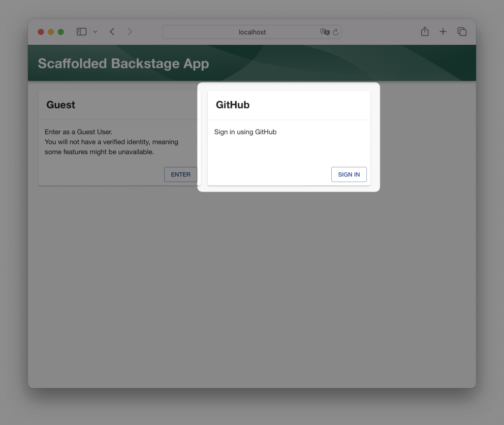Viewport: 504px width, 425px height.
Task: Toggle the Safari sidebar icon
Action: point(81,32)
